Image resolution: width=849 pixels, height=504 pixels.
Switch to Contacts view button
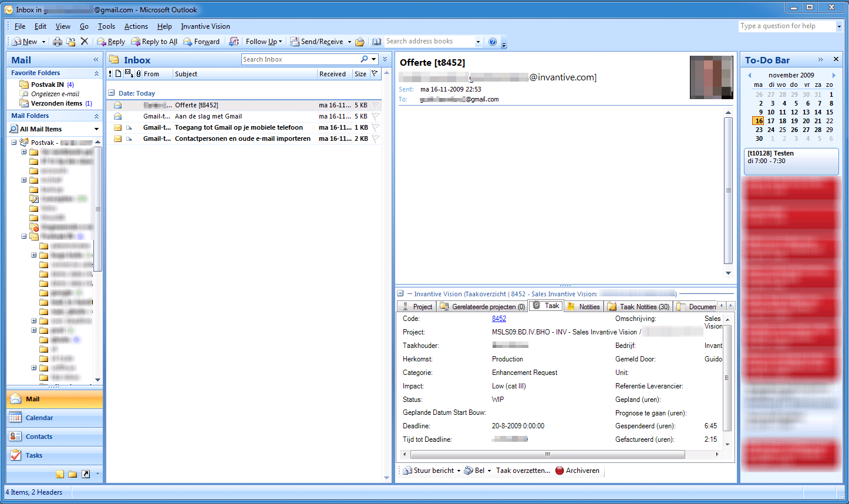tap(55, 437)
